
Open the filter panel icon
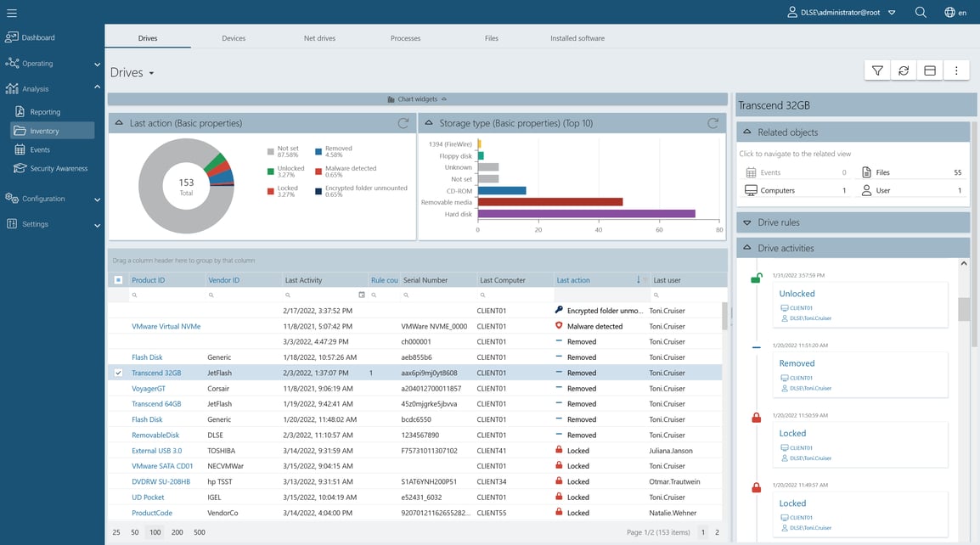877,70
